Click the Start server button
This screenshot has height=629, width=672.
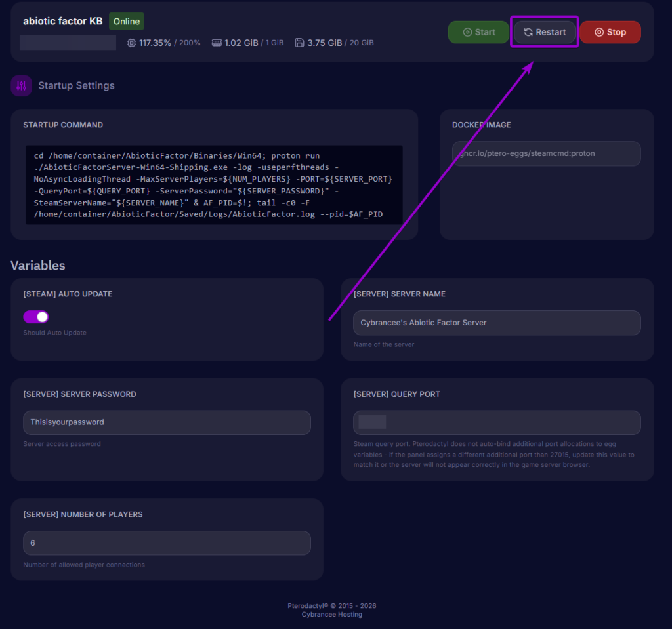[x=478, y=32]
